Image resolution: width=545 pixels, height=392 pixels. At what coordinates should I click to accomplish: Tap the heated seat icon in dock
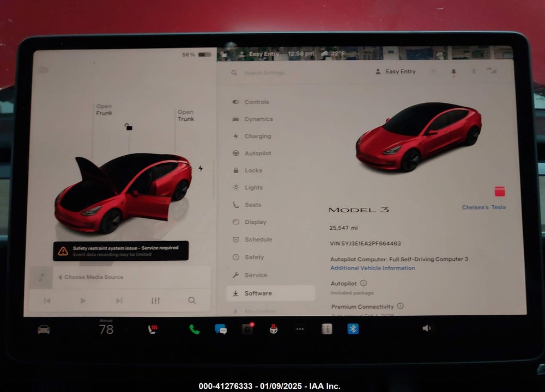coord(153,329)
